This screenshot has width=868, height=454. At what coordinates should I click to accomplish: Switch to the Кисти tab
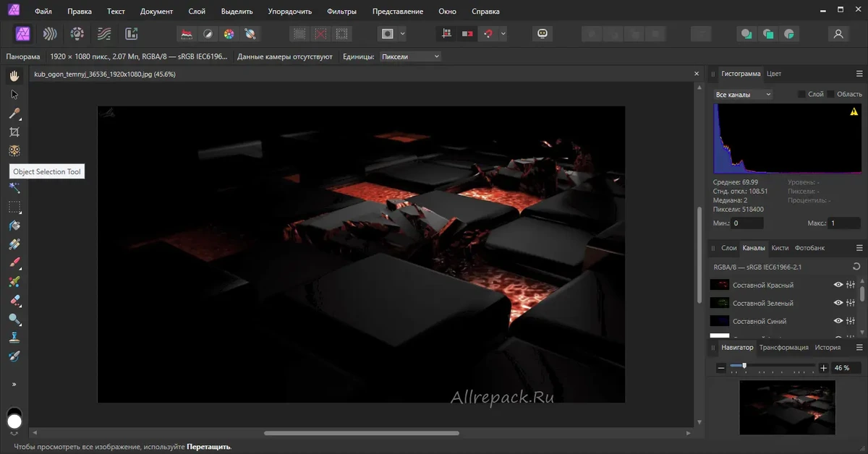[x=780, y=248]
